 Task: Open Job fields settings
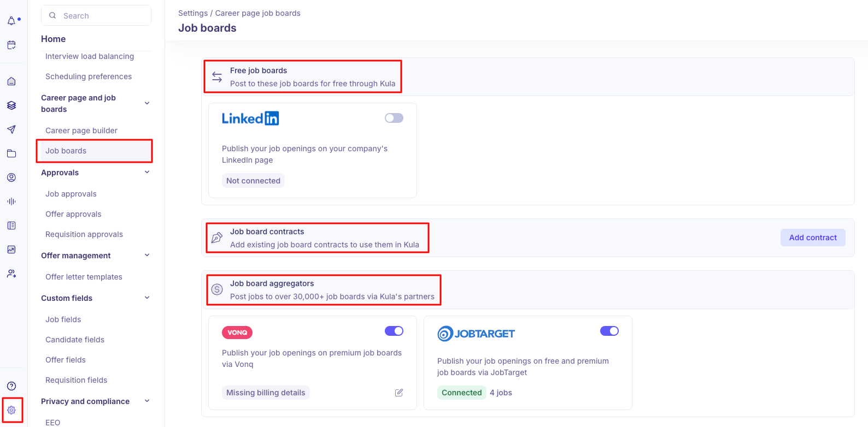pyautogui.click(x=63, y=319)
